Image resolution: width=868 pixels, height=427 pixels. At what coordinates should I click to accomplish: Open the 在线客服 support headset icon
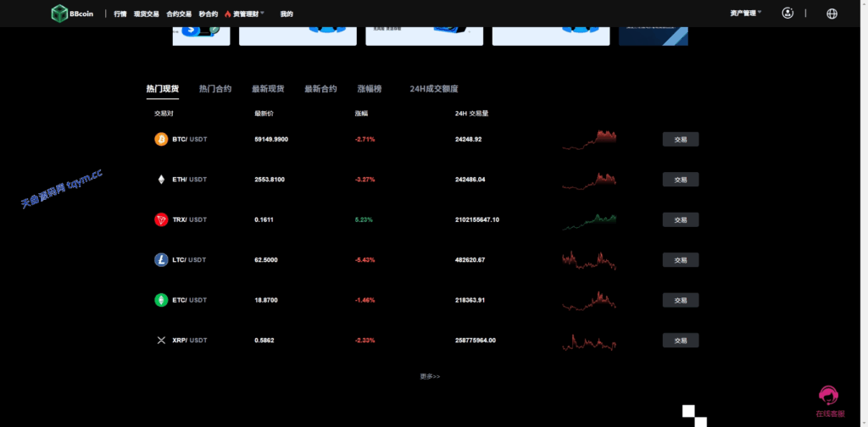pos(829,396)
